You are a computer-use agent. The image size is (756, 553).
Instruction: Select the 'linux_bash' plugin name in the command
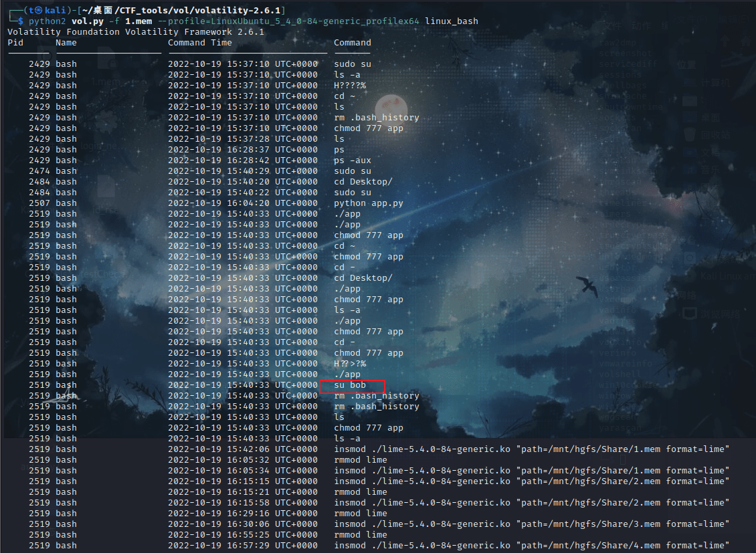point(452,21)
